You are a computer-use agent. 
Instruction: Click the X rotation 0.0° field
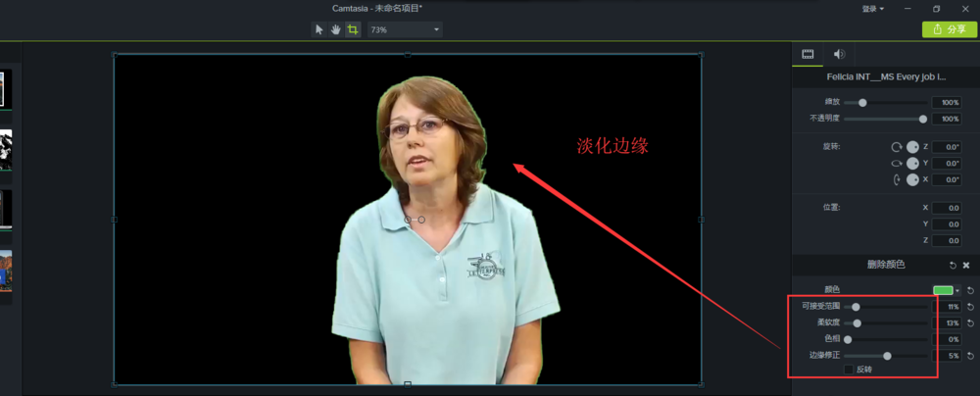pyautogui.click(x=947, y=179)
